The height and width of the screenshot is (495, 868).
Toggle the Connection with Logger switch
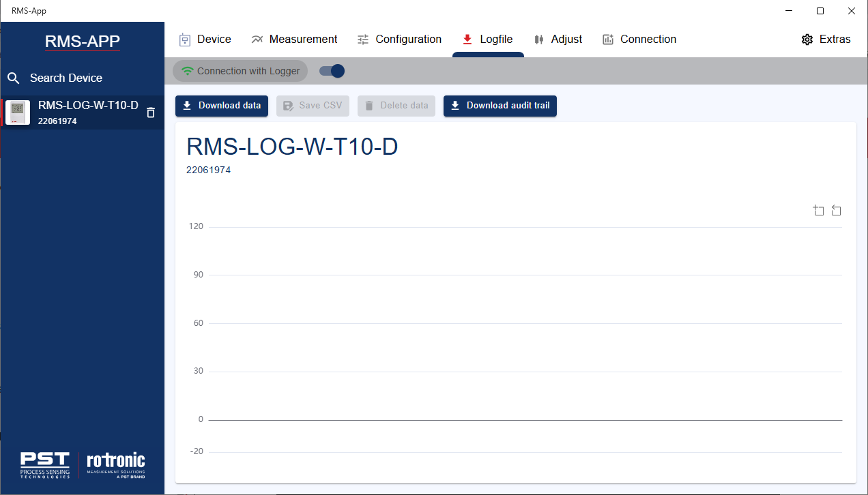click(x=332, y=71)
